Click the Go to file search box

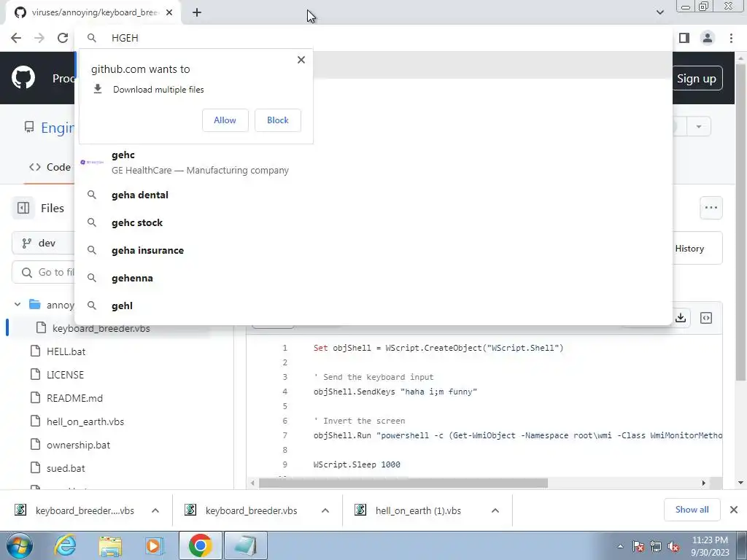[44, 273]
